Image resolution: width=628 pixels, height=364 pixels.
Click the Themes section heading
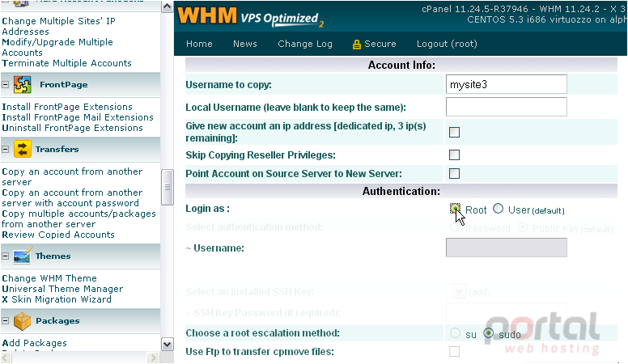click(53, 256)
